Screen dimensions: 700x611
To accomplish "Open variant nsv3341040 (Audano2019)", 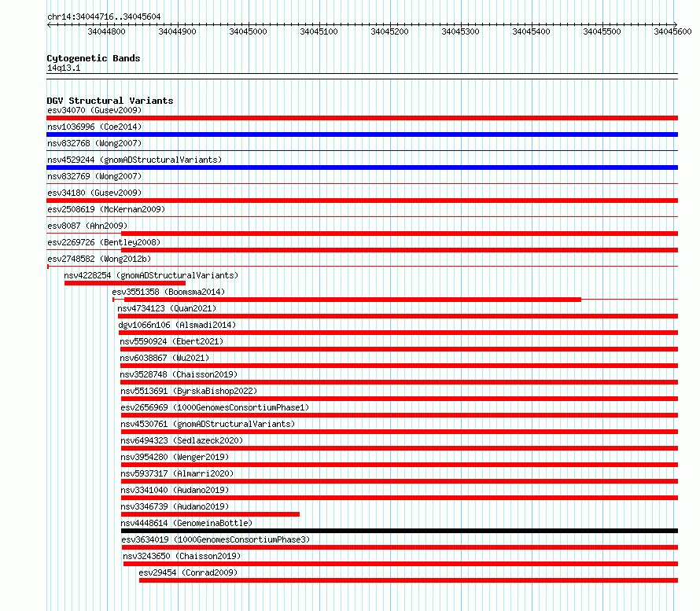I will click(x=175, y=490).
